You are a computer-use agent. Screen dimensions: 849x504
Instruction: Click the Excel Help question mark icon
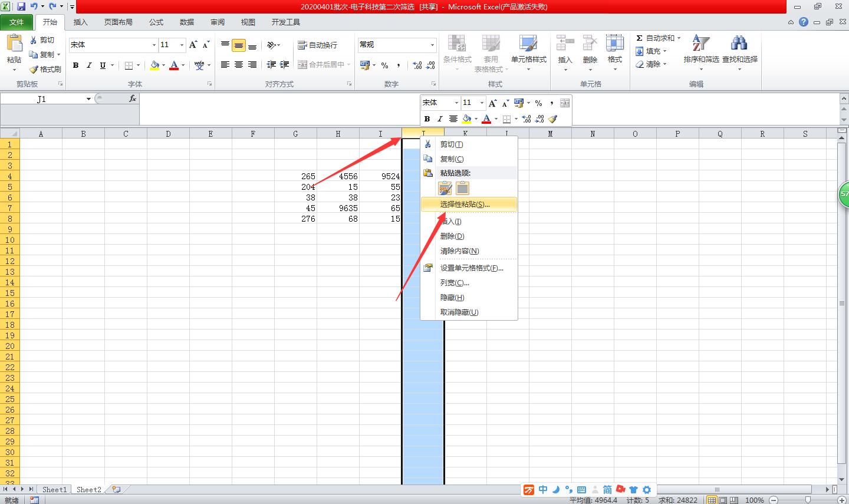point(803,22)
